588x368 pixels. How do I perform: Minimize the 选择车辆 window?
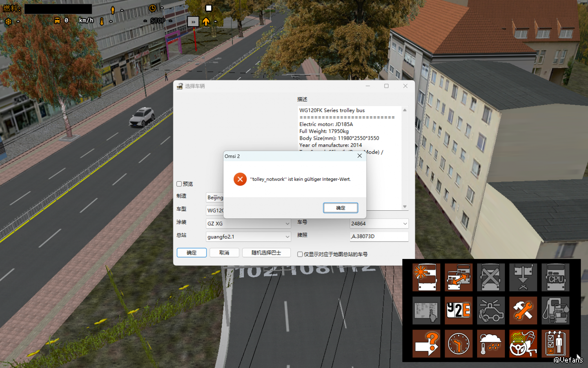pyautogui.click(x=368, y=86)
